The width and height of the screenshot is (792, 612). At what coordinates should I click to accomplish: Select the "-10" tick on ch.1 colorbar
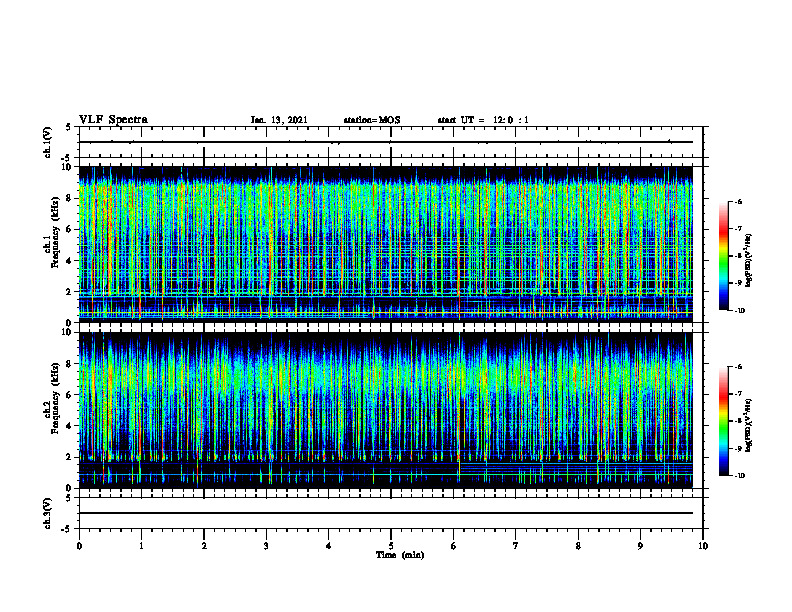coord(739,311)
